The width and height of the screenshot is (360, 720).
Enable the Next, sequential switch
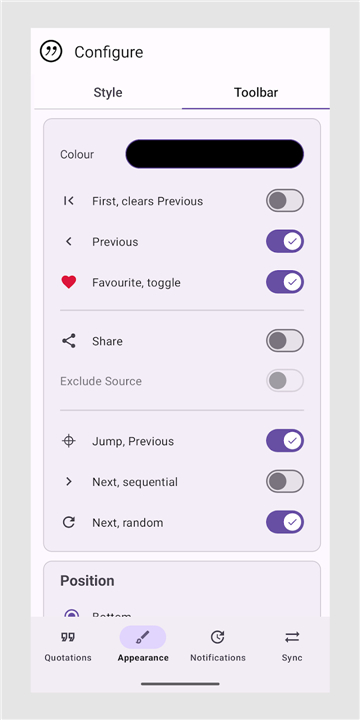(x=285, y=482)
